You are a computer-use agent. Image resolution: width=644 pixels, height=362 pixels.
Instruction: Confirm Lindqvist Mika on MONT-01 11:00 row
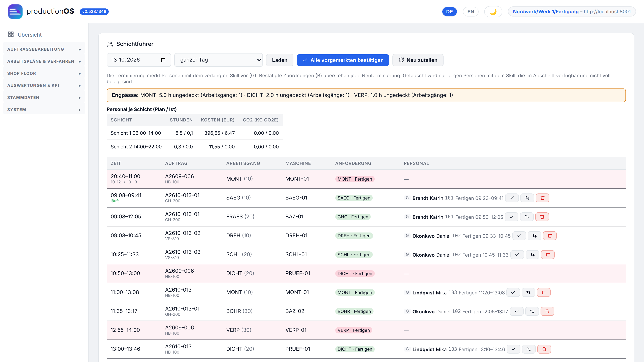point(513,292)
